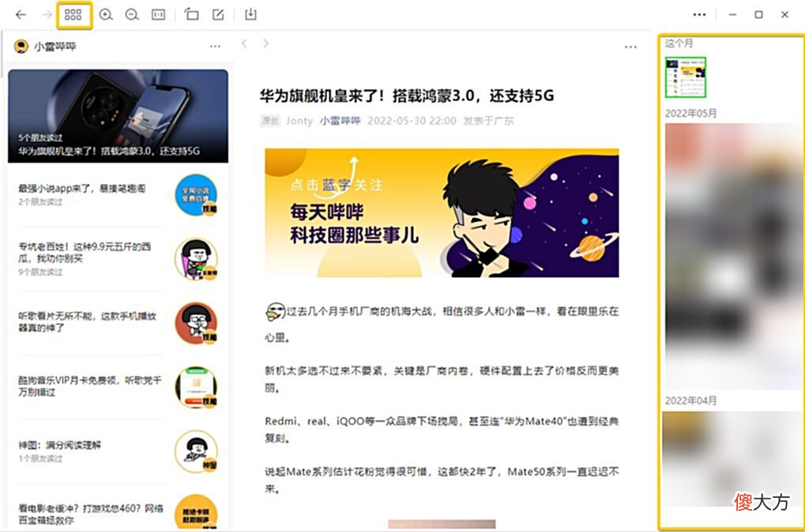
Task: Click the 小雷哔哔 account name in left header
Action: coord(55,47)
